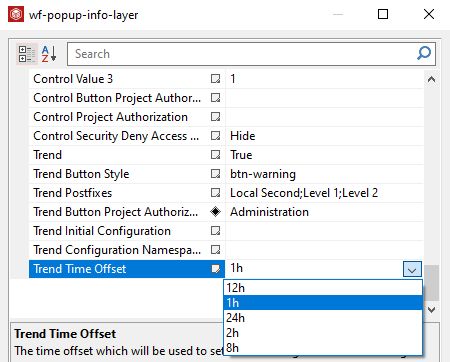Switch to categorized property view icon
The image size is (450, 362).
pos(27,54)
